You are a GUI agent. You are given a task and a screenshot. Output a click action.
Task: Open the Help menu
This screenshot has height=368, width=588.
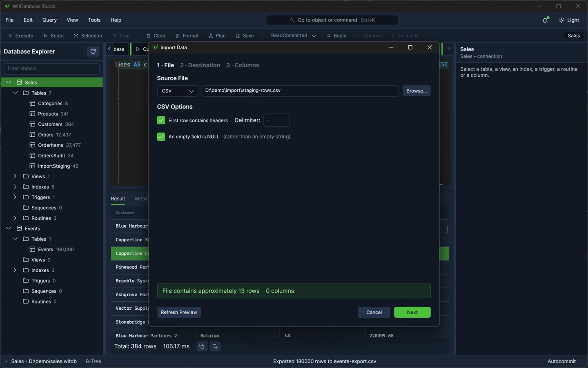[116, 20]
